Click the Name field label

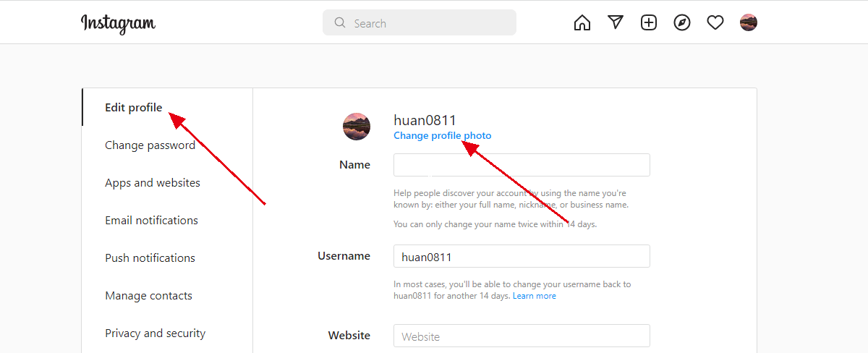354,165
